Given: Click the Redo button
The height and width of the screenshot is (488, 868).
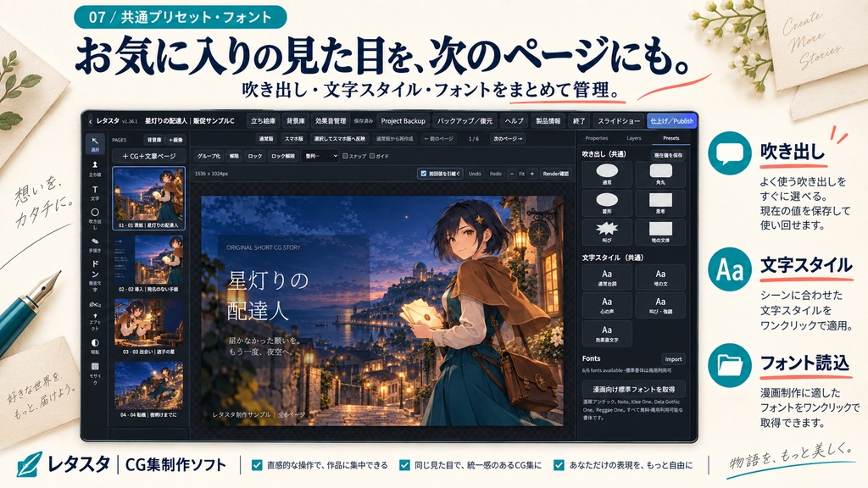Looking at the screenshot, I should pos(495,174).
